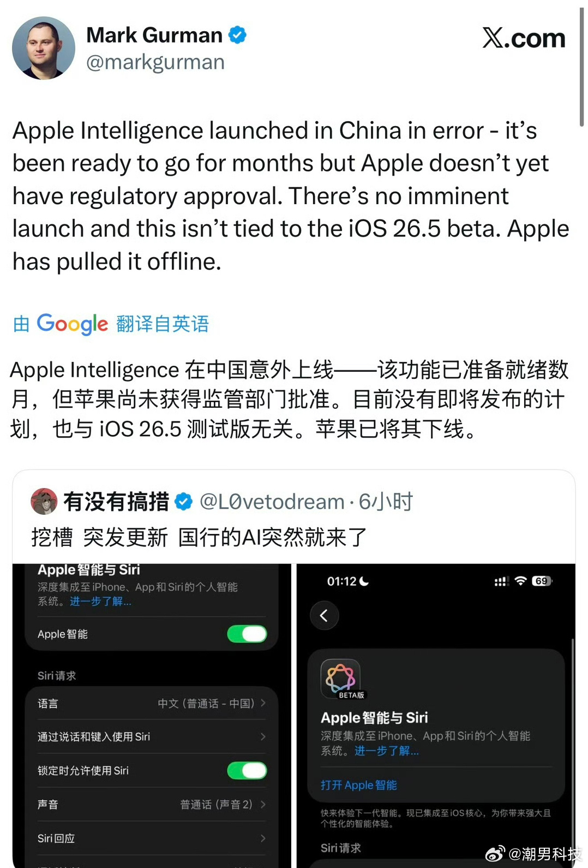Toggle the 锁定时允许使用Siri switch
The image size is (588, 868).
click(247, 770)
